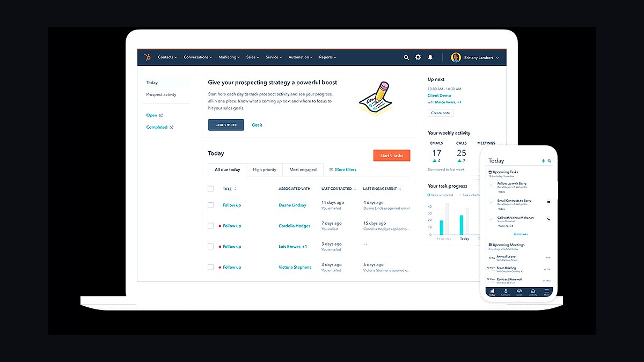Select the High priority tab
The image size is (644, 362).
coord(265,169)
